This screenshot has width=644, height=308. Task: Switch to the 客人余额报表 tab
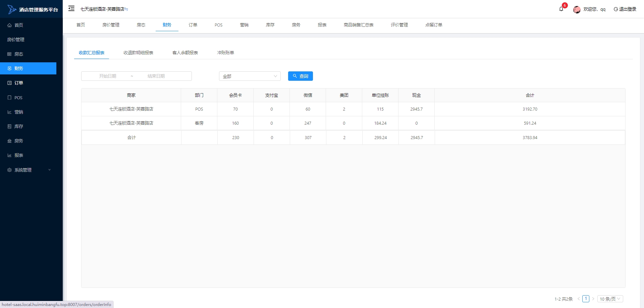pos(185,53)
